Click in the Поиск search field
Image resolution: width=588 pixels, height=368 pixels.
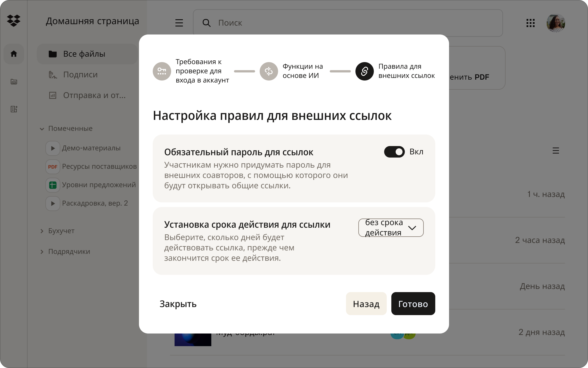pyautogui.click(x=348, y=23)
